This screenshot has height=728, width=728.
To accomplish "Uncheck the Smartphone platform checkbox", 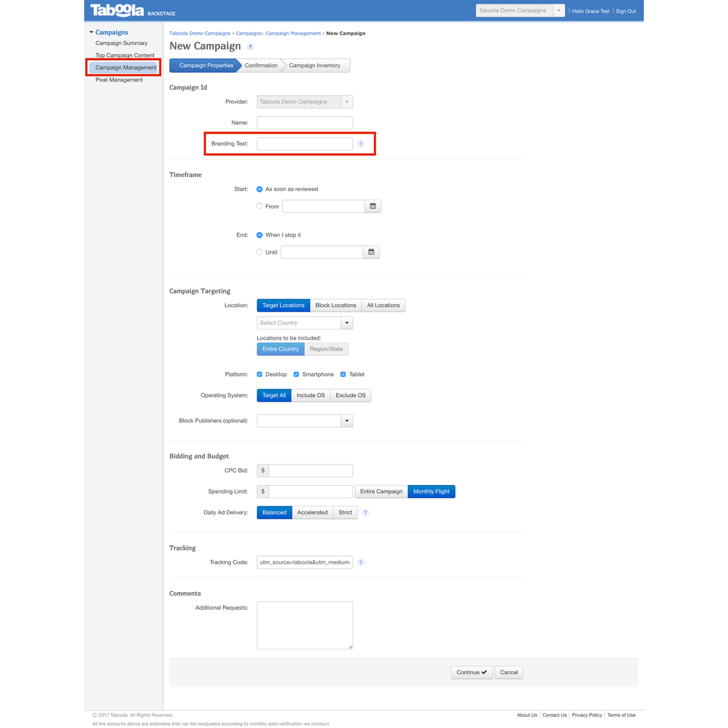I will pyautogui.click(x=296, y=374).
